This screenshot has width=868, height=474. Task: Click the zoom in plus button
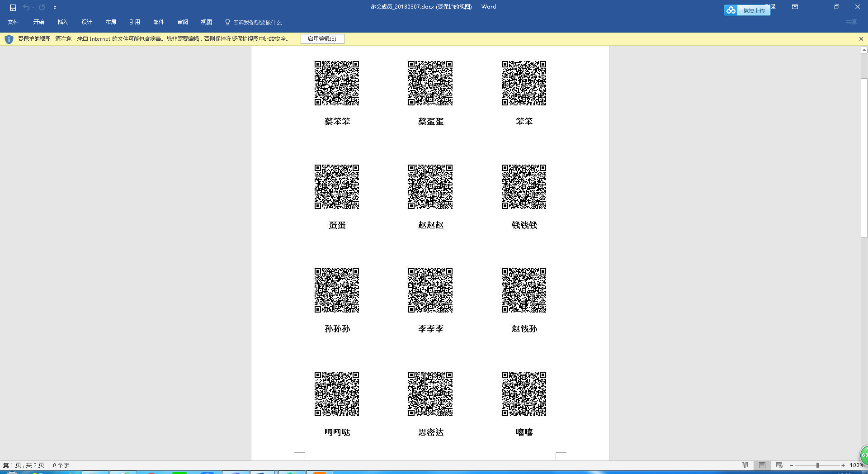(x=843, y=465)
